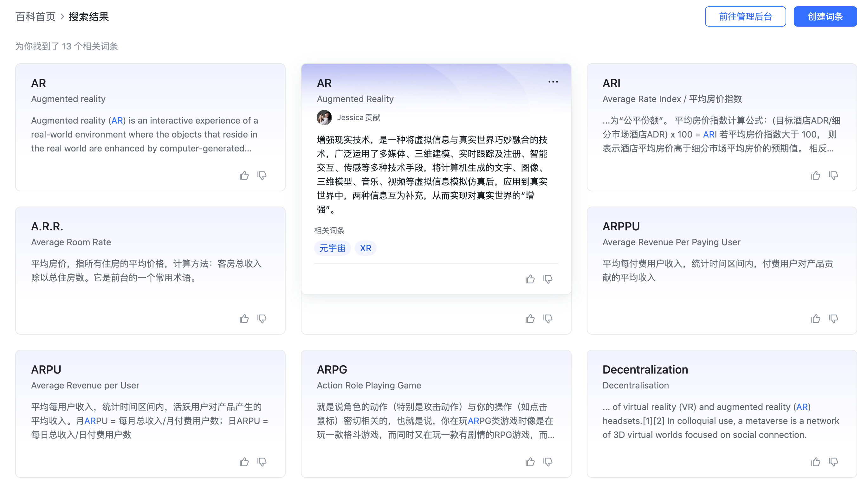Click the 为你找到了 13 个相关词条 result count
The height and width of the screenshot is (493, 868).
pos(66,46)
